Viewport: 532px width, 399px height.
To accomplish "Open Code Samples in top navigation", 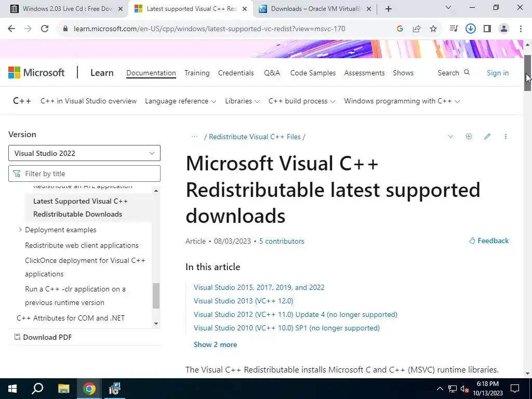I will tap(313, 73).
